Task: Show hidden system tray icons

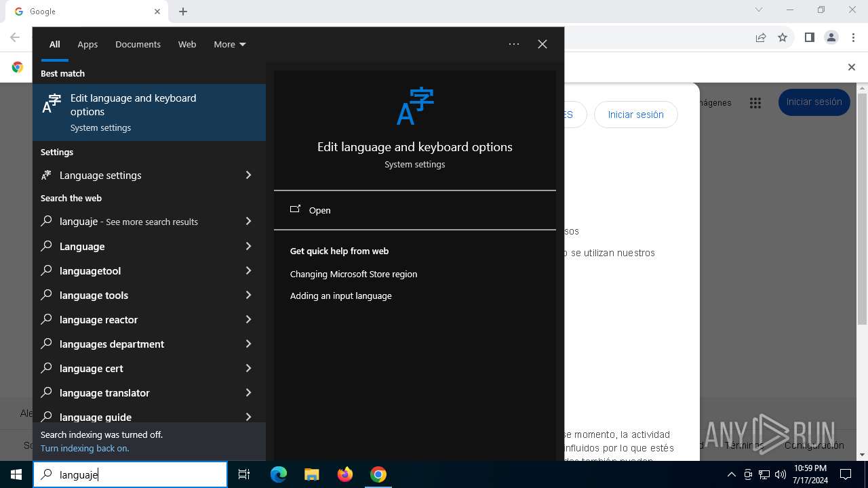Action: (x=731, y=474)
